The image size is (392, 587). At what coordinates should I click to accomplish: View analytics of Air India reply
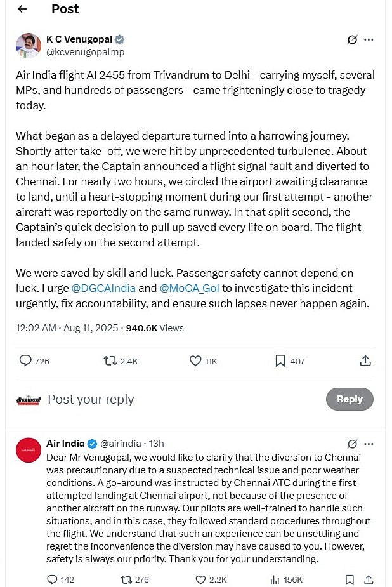[275, 579]
